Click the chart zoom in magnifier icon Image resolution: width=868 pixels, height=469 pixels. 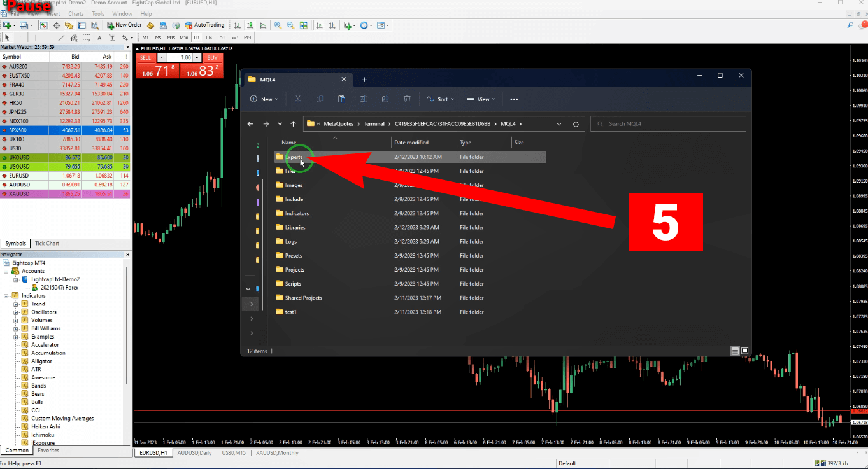[x=278, y=25]
